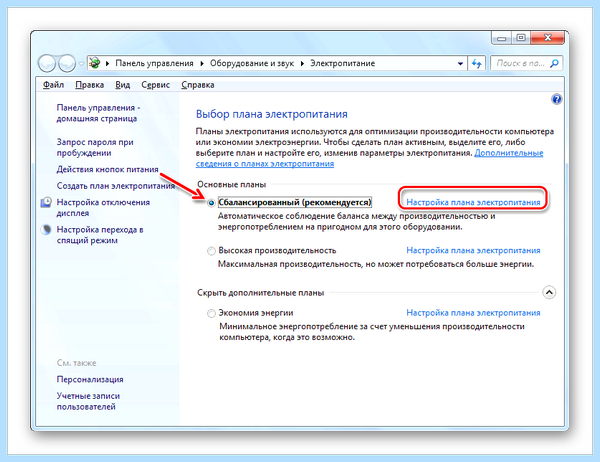Open Настройка отключения дисплея link
This screenshot has width=600, height=462.
[103, 207]
